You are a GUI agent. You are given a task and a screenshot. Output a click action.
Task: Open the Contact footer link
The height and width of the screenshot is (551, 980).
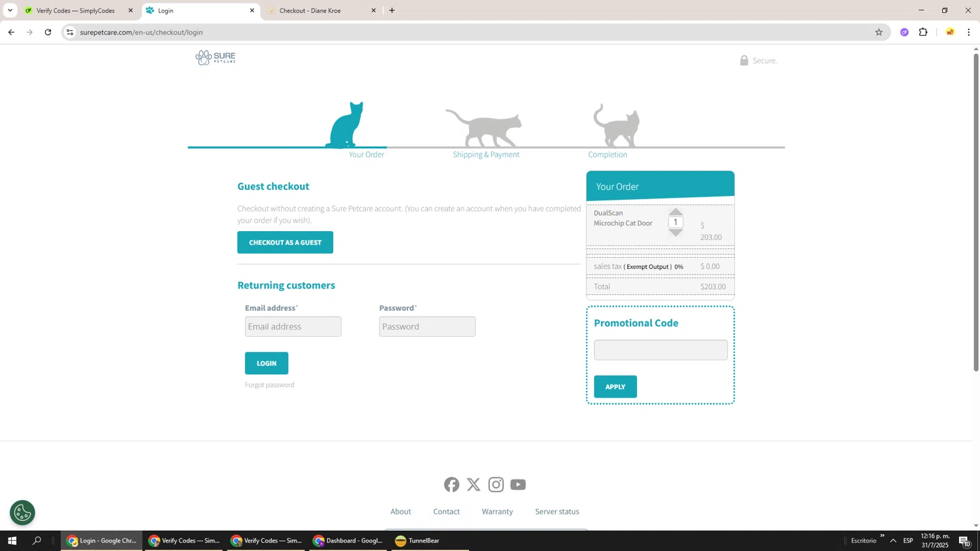(x=446, y=512)
